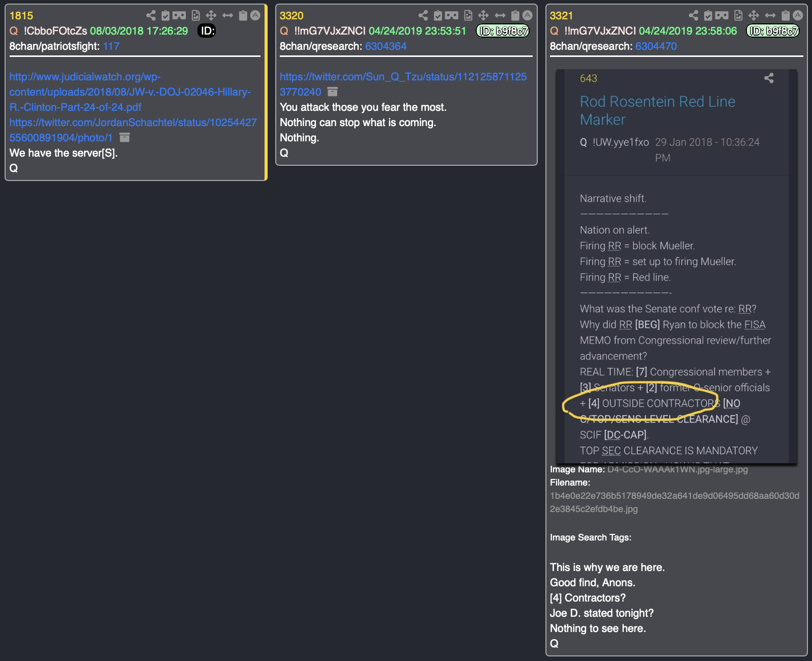Click timestamp 04/24/2019 23:53:51

coord(417,31)
